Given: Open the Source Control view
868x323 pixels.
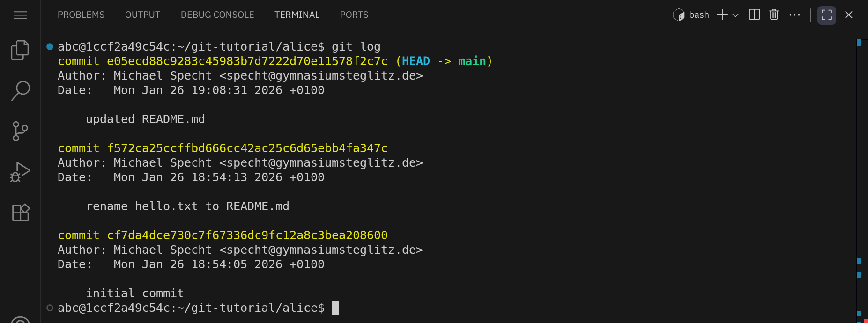Looking at the screenshot, I should tap(20, 131).
